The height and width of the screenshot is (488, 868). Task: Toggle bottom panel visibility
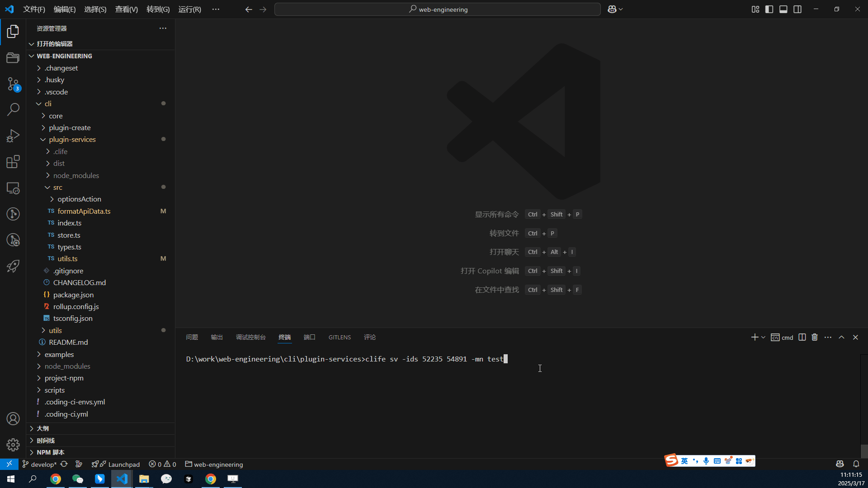783,9
